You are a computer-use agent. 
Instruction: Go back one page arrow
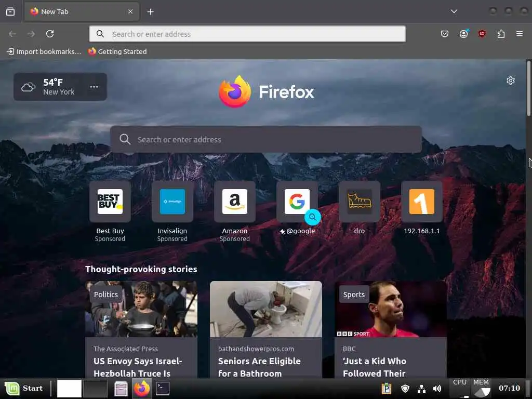coord(12,34)
